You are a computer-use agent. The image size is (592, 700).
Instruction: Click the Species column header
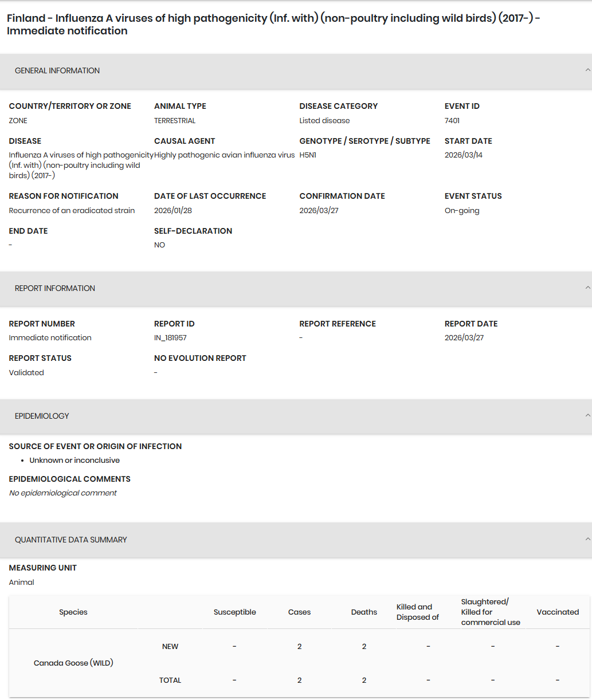click(x=73, y=612)
